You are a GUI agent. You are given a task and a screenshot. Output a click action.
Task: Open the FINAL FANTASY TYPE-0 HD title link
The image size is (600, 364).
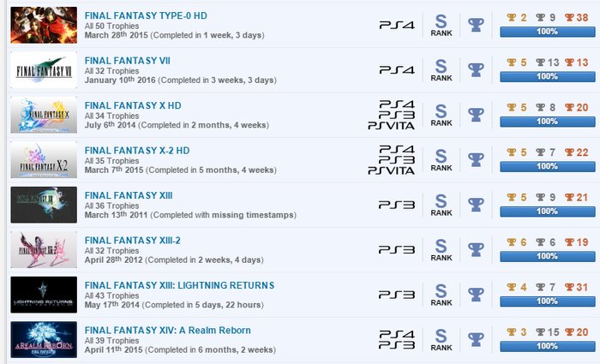coord(146,15)
